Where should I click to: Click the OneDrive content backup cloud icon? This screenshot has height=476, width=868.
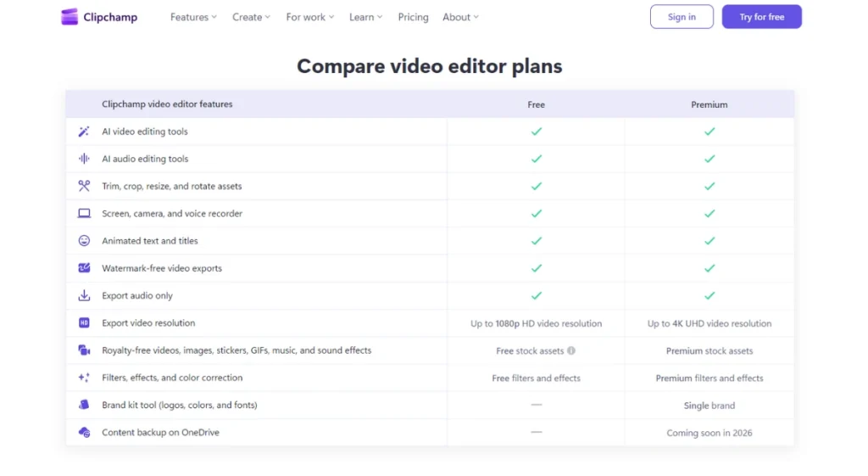pos(84,432)
